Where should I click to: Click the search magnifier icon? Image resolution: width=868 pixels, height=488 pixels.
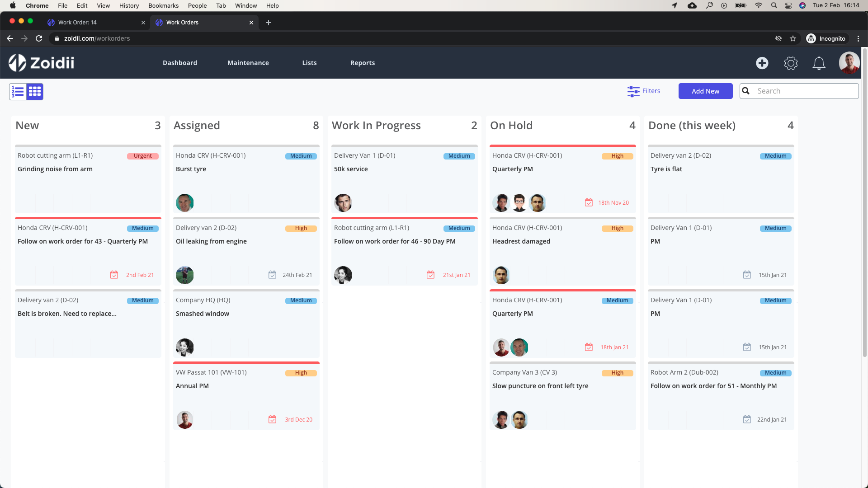(746, 91)
